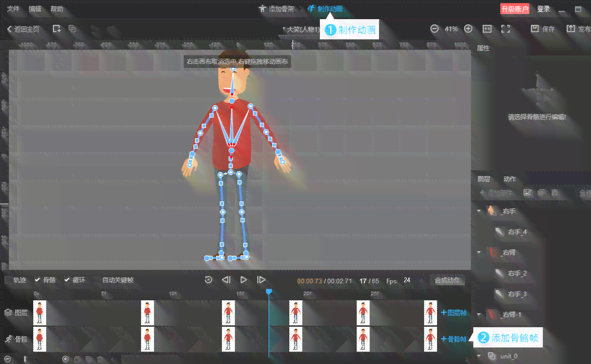This screenshot has height=364, width=591.
Task: Go back via 返回主页
Action: tap(23, 29)
